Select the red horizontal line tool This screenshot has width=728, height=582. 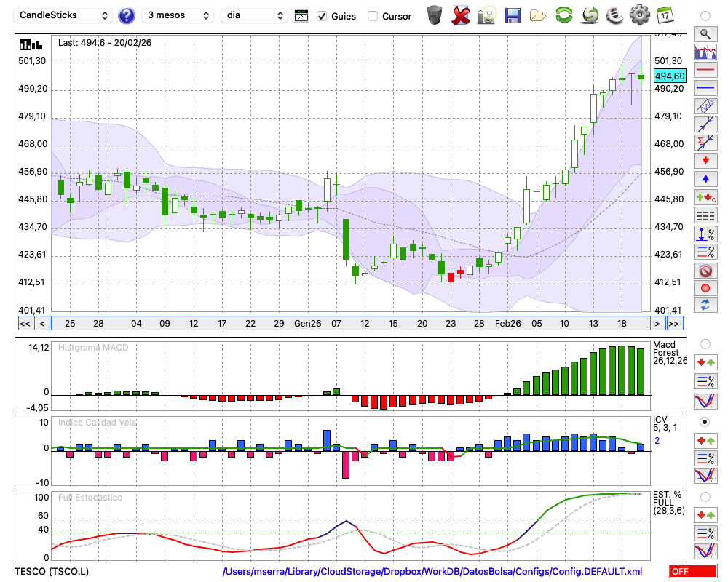(705, 71)
